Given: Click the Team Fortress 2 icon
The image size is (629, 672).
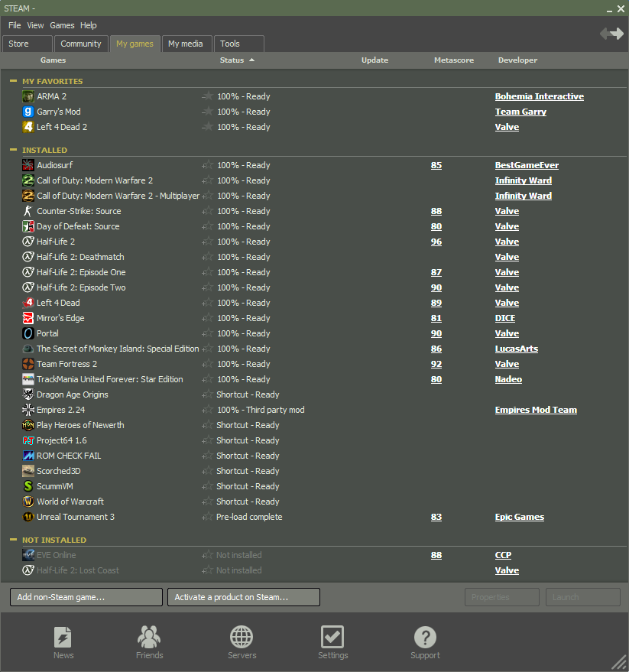Looking at the screenshot, I should (28, 364).
